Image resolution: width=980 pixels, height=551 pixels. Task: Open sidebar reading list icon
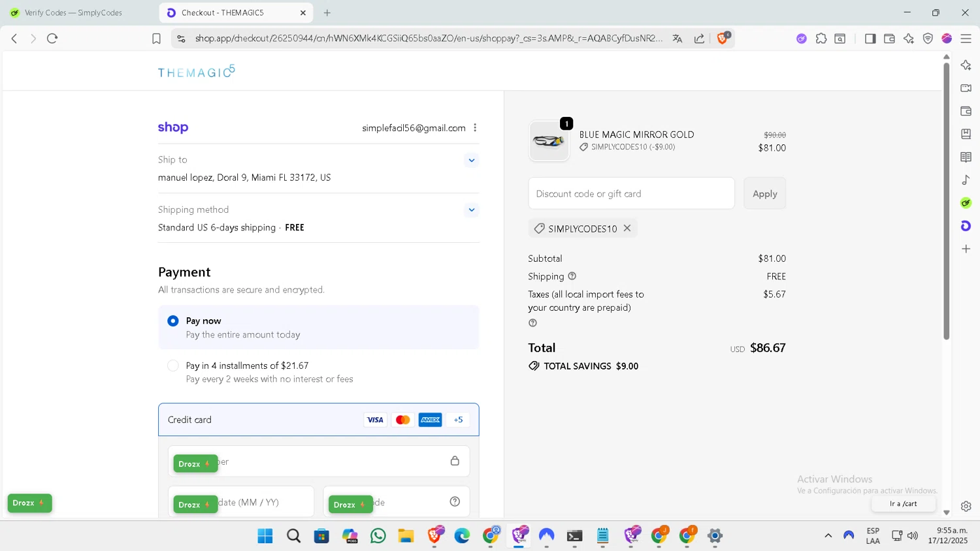tap(966, 157)
